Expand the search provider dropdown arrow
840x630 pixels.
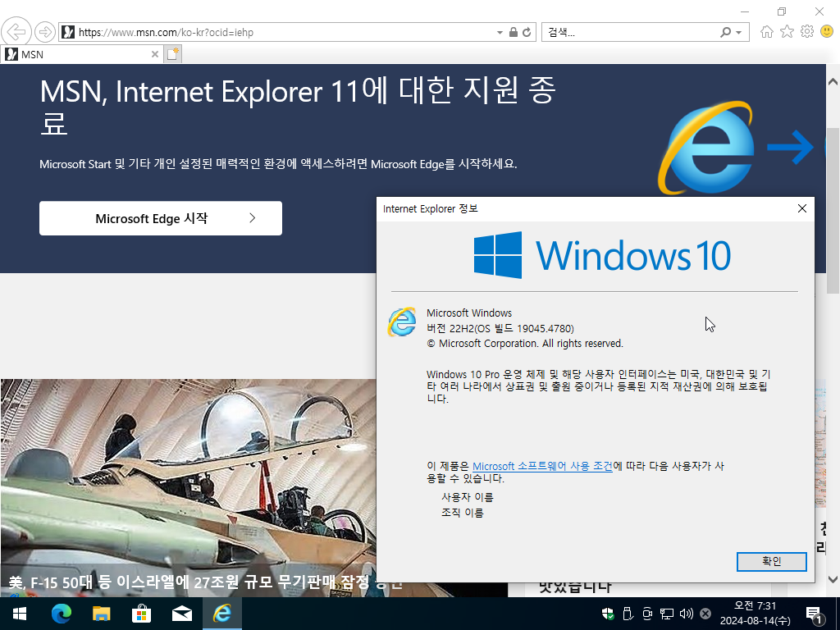(739, 32)
